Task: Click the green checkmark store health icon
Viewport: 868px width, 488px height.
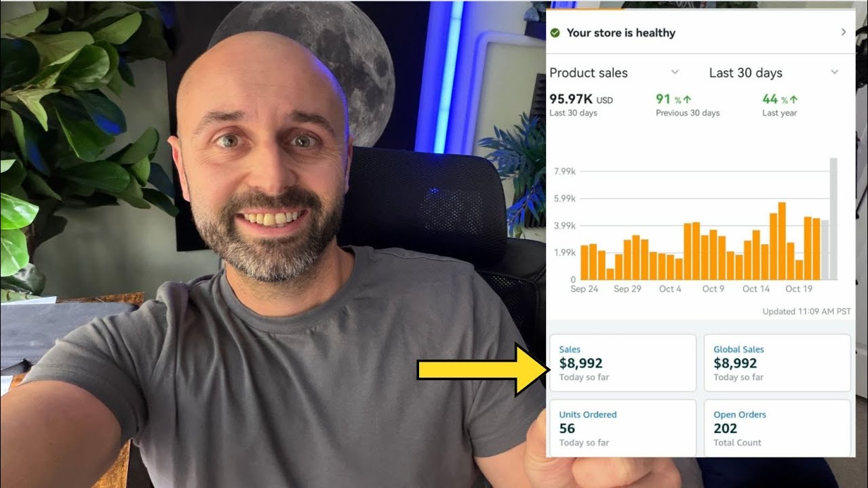Action: click(x=555, y=33)
